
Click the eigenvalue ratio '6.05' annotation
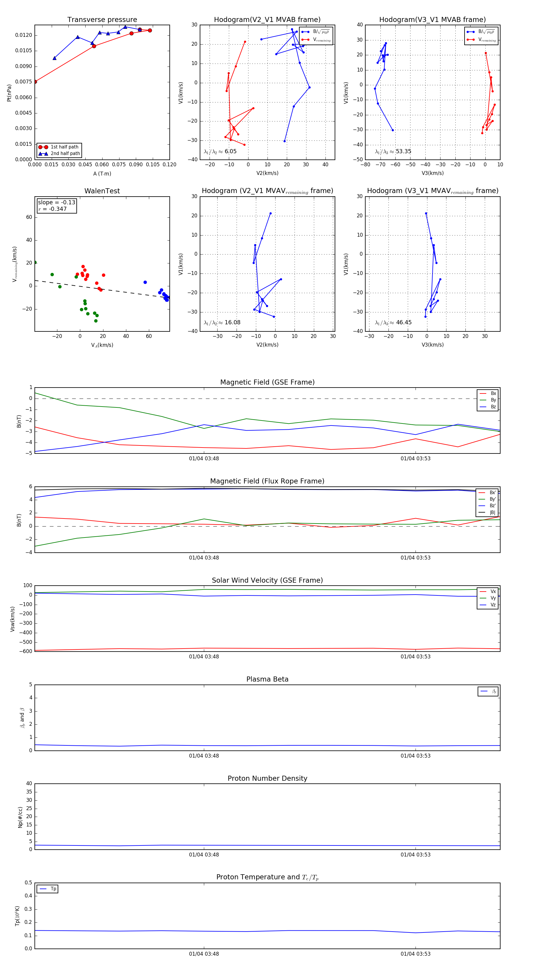click(x=220, y=151)
